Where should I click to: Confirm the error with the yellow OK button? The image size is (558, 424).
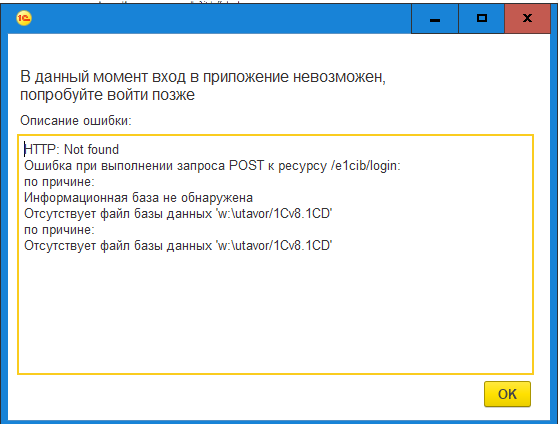[x=507, y=394]
